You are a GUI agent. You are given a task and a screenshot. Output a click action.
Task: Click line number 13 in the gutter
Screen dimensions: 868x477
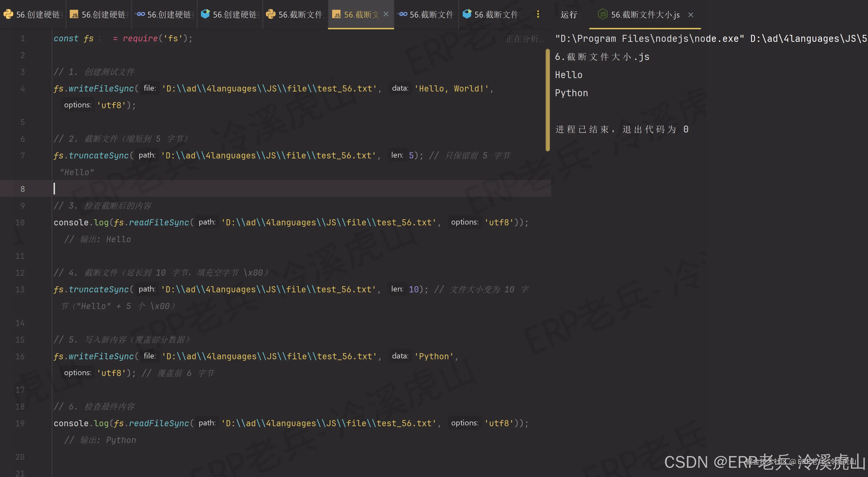tap(20, 289)
